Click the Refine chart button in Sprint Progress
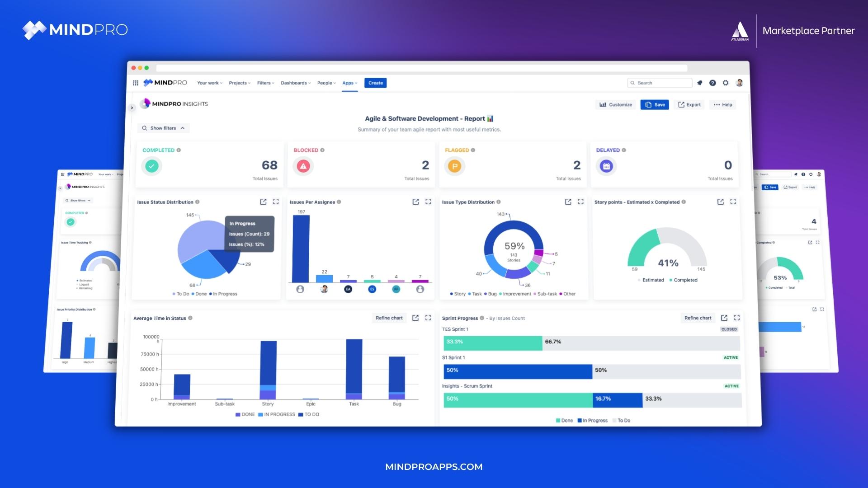This screenshot has height=488, width=868. click(x=698, y=318)
